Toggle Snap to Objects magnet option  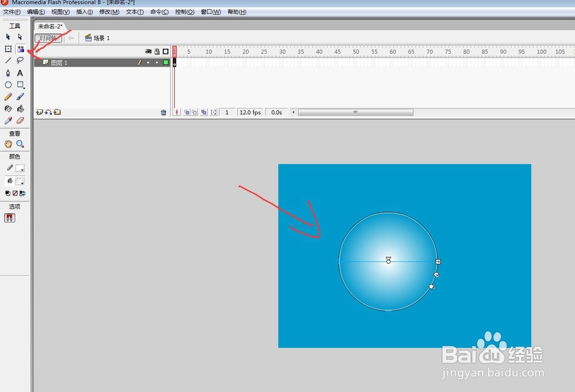pos(10,218)
